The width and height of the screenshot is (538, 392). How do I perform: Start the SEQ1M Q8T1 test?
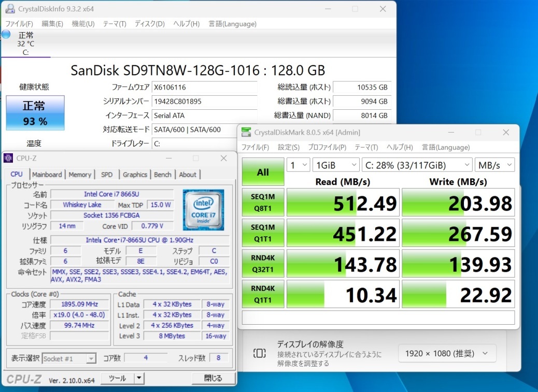tap(263, 202)
